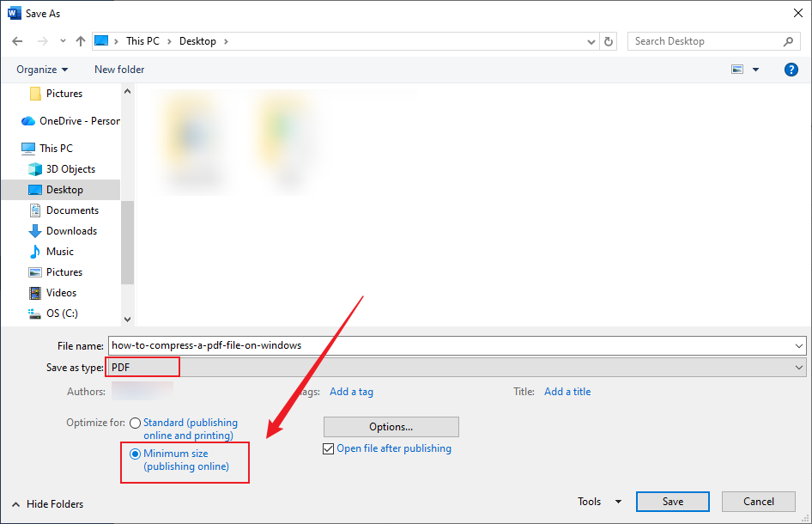
Task: Open the Tools dropdown menu
Action: tap(598, 501)
